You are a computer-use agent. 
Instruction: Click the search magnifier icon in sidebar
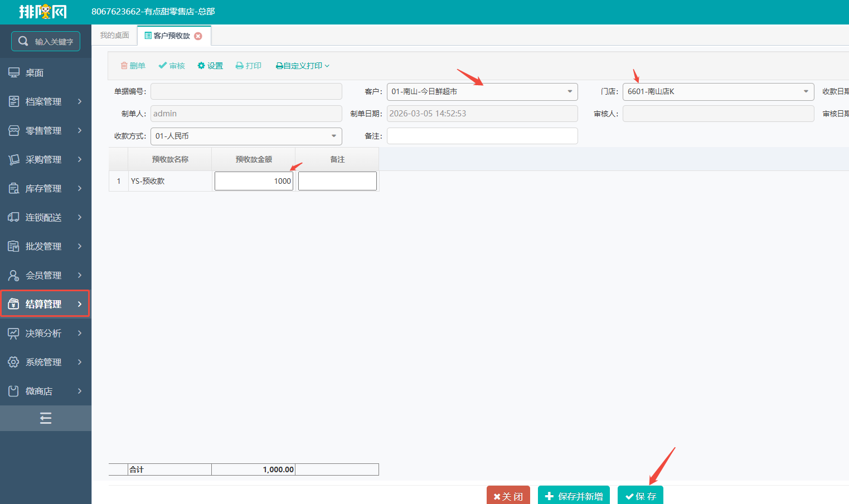tap(23, 41)
